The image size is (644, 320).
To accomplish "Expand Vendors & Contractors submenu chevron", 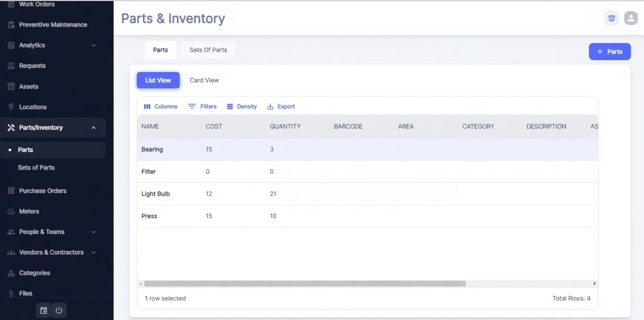I will [x=93, y=252].
